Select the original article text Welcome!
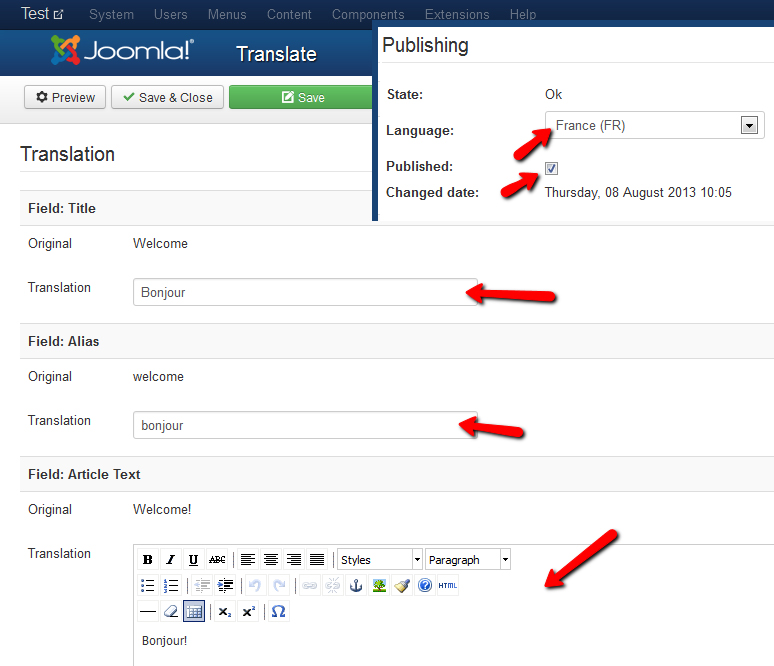This screenshot has height=666, width=774. tap(162, 509)
